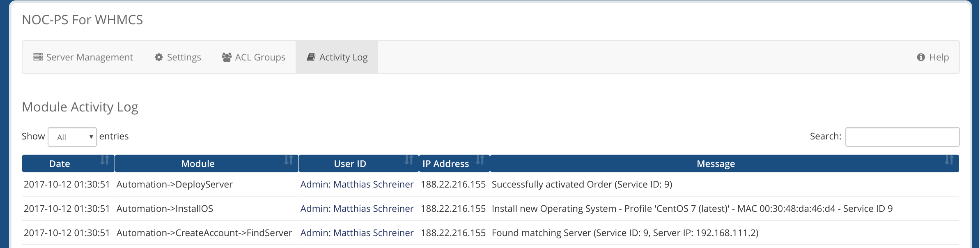
Task: Open the Settings tab
Action: (178, 57)
